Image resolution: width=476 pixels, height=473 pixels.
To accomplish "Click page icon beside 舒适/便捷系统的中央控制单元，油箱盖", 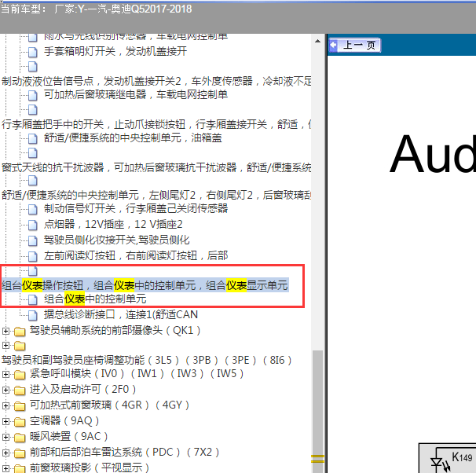I will pyautogui.click(x=33, y=139).
